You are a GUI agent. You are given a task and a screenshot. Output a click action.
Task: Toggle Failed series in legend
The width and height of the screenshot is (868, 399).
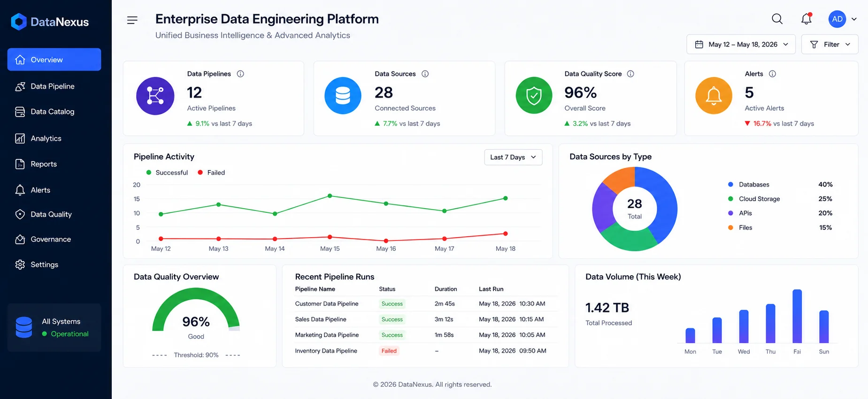pyautogui.click(x=211, y=173)
